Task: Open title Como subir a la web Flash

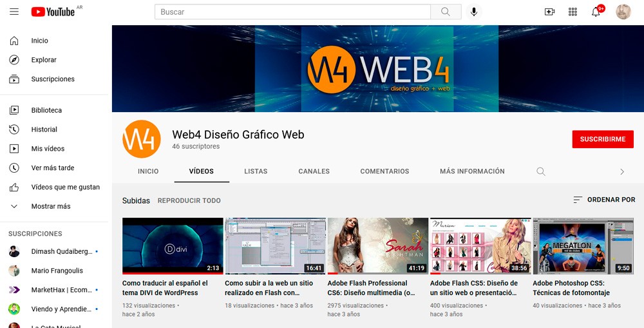Action: click(x=269, y=287)
